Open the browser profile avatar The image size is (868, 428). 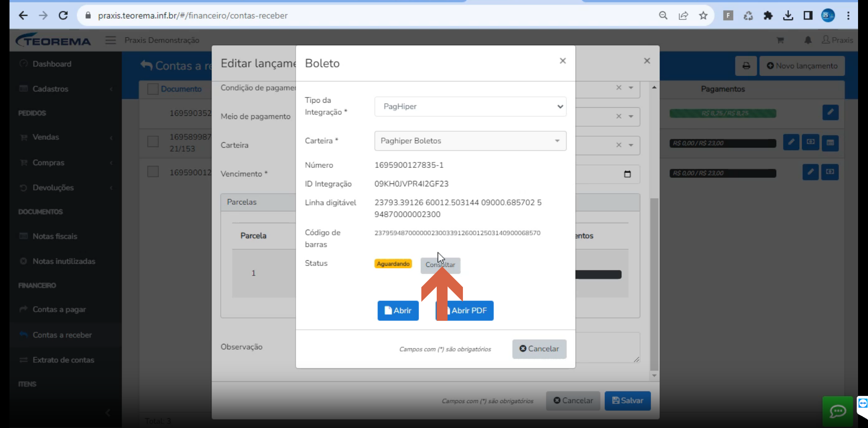[x=828, y=15]
